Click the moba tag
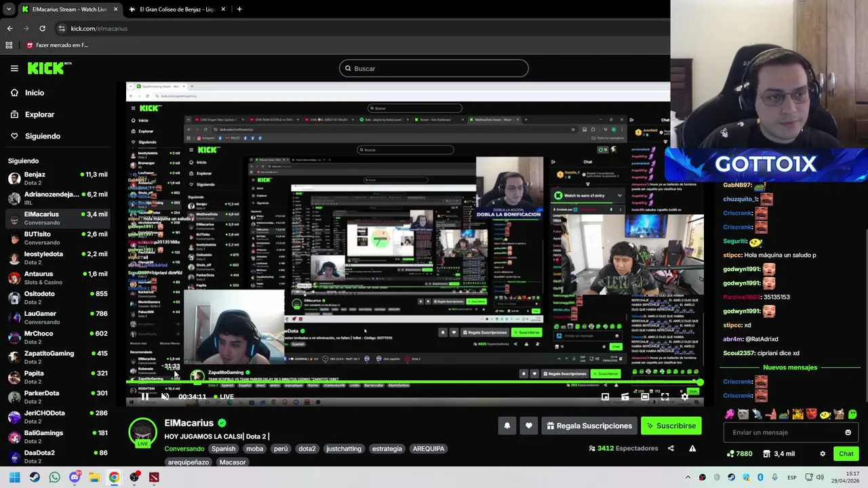Viewport: 868px width, 488px height. coord(254,449)
